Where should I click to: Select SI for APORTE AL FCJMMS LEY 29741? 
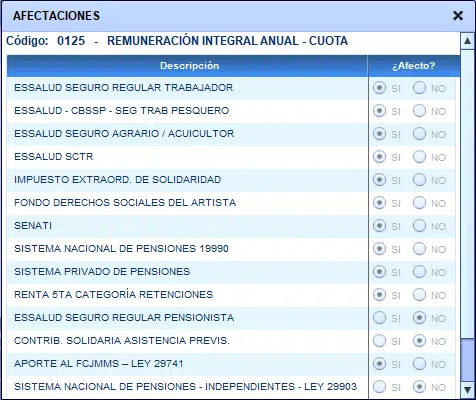pos(379,364)
